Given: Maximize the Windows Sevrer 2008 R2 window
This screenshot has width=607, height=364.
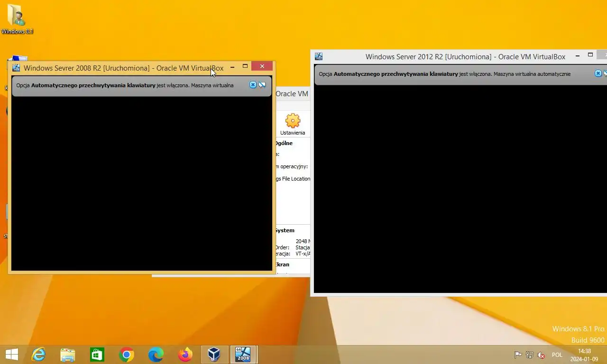Looking at the screenshot, I should point(245,67).
